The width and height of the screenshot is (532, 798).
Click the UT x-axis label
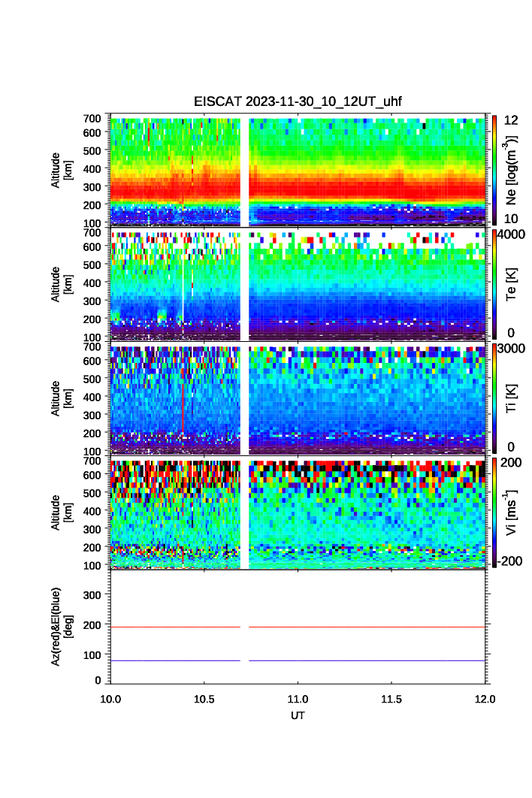click(298, 716)
